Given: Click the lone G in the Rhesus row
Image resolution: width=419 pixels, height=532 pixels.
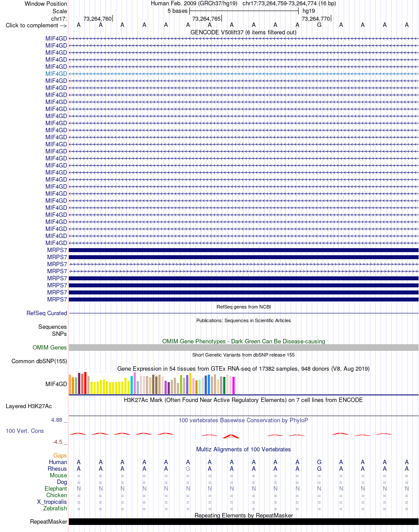Looking at the screenshot, I should [x=188, y=469].
